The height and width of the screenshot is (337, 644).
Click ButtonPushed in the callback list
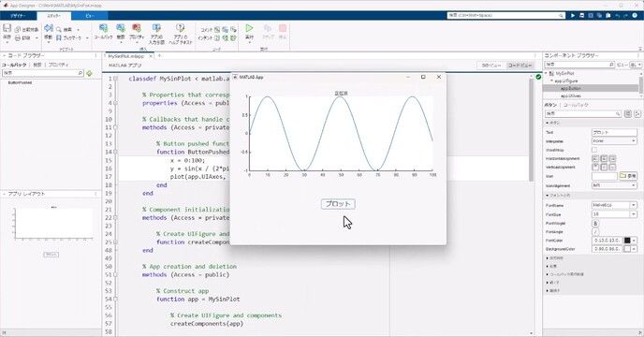click(x=20, y=82)
